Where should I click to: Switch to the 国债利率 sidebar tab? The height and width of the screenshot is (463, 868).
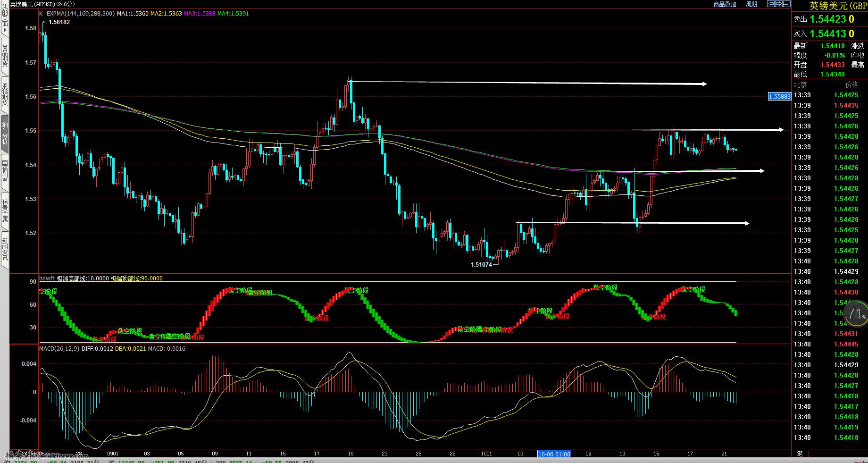(5, 172)
